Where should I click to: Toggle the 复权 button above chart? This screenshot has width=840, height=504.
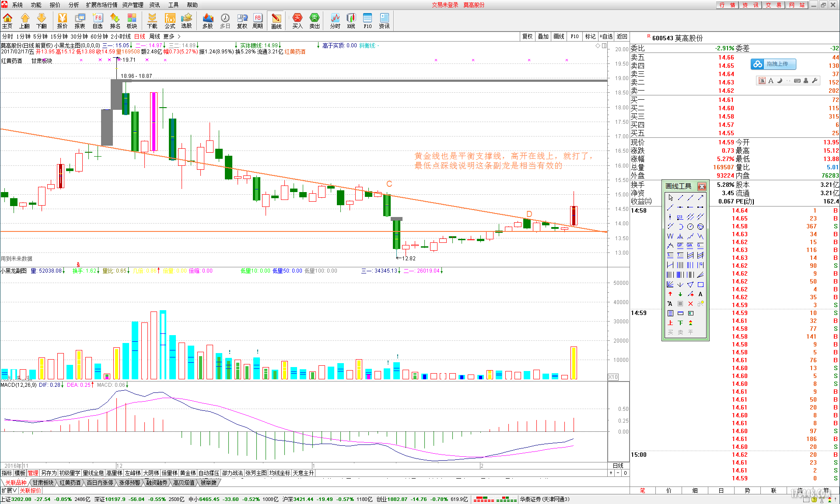(x=528, y=36)
